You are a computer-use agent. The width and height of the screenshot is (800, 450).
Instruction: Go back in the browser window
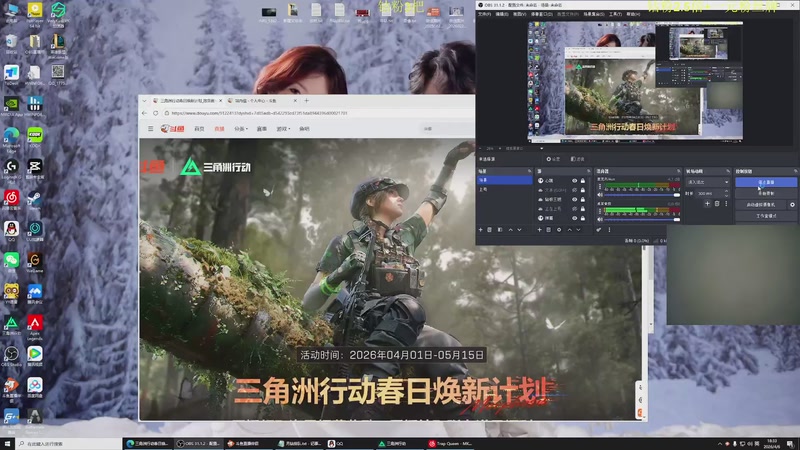(145, 113)
